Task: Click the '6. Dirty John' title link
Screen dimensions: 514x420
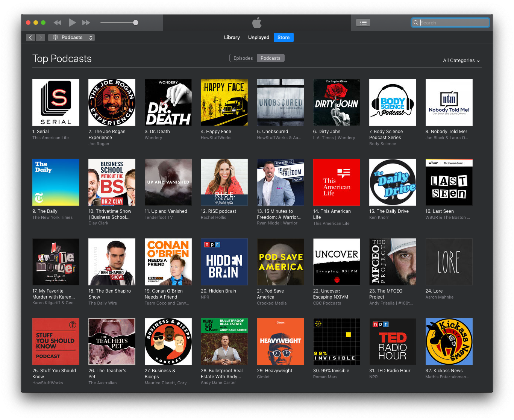Action: pyautogui.click(x=327, y=132)
